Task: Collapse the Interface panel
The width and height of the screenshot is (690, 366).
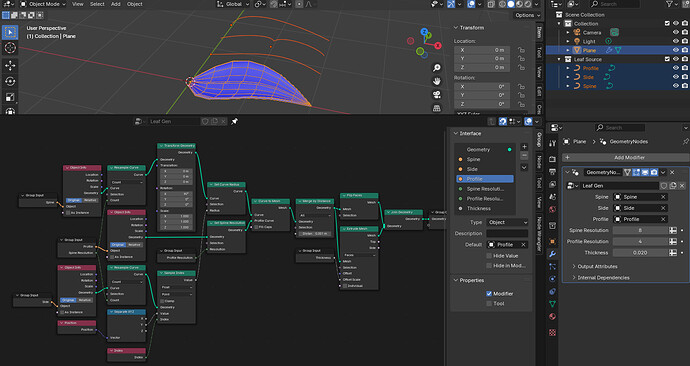Action: (x=456, y=133)
